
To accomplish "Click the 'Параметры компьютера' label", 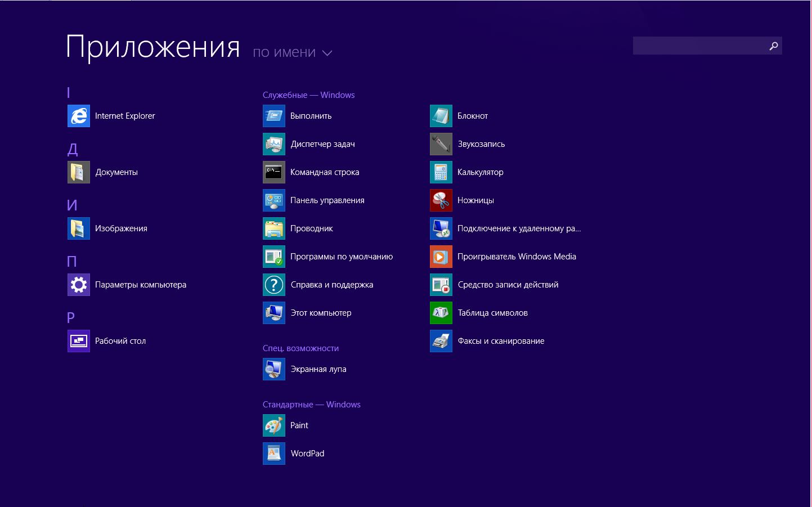I will pos(141,285).
